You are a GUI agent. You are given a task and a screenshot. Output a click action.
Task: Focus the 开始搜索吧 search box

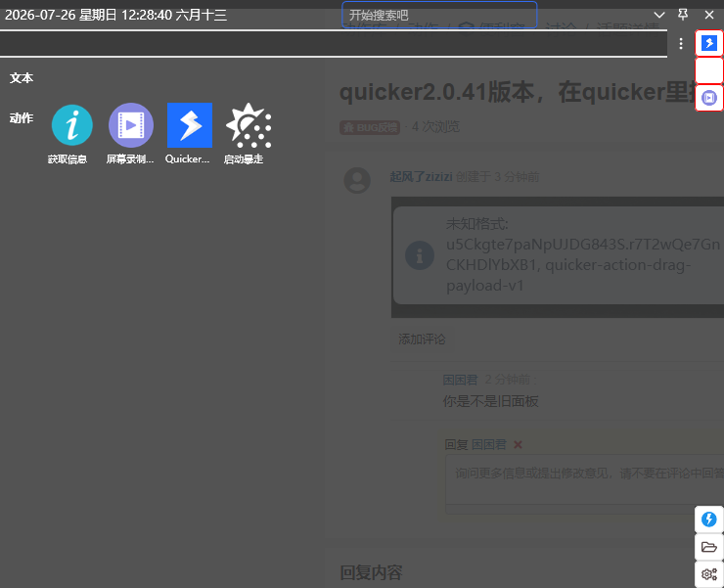pos(439,15)
